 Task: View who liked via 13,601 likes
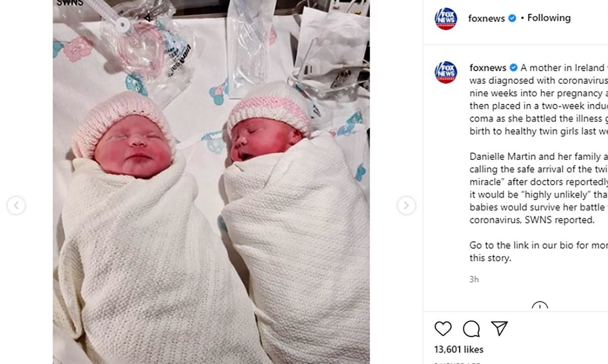459,349
